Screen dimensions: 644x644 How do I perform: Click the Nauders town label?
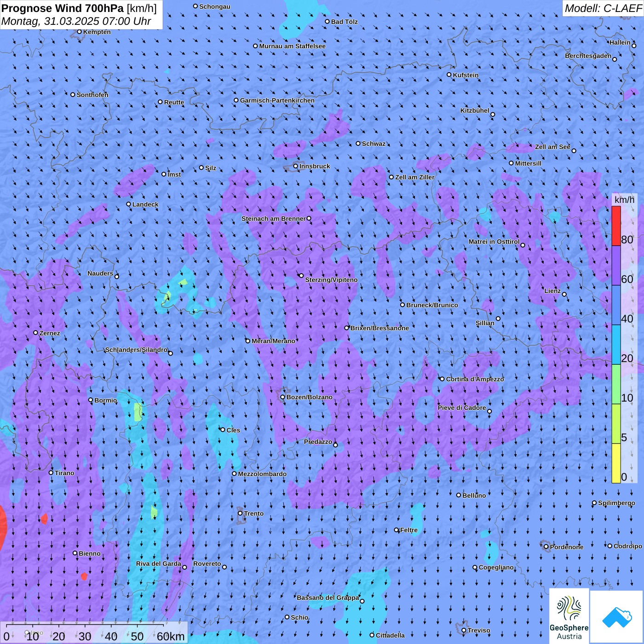click(x=100, y=273)
